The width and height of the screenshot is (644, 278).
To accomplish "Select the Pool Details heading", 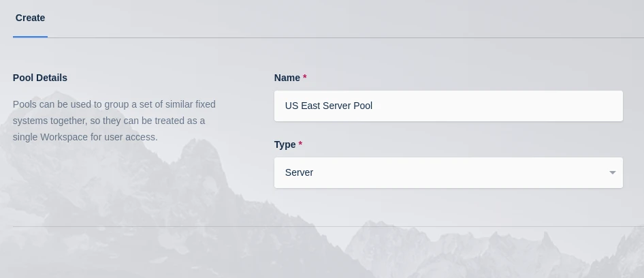I will point(40,78).
